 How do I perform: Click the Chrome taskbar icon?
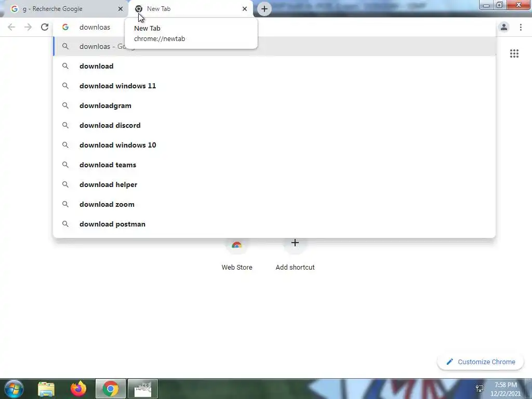[111, 389]
